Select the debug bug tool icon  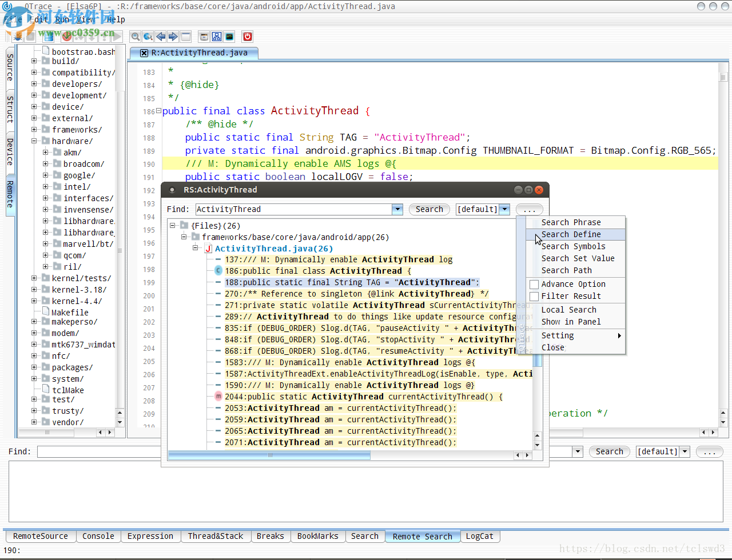pyautogui.click(x=17, y=37)
